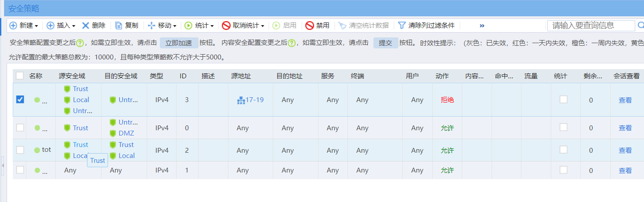Image resolution: width=644 pixels, height=202 pixels.
Task: Expand hidden toolbar items with » chevron
Action: click(482, 26)
